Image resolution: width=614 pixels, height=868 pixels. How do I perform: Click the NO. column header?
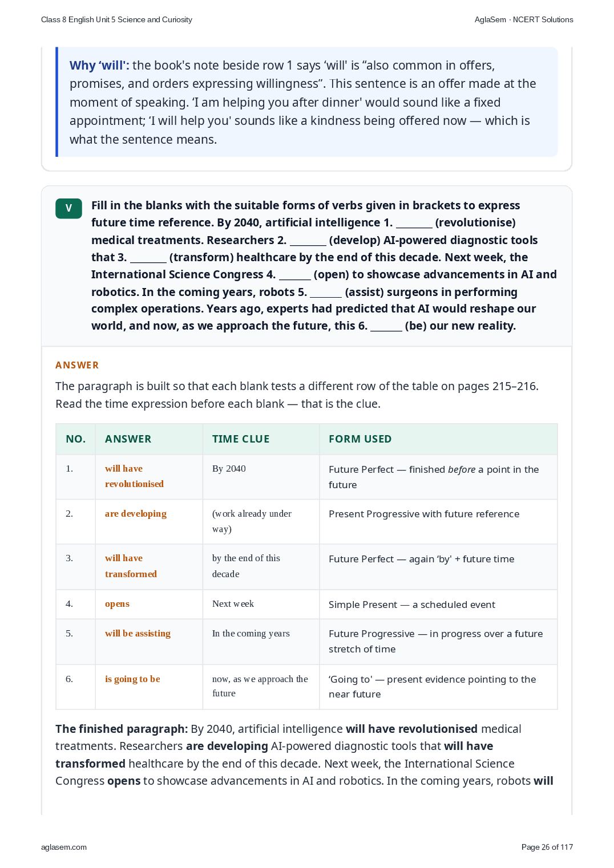click(76, 439)
